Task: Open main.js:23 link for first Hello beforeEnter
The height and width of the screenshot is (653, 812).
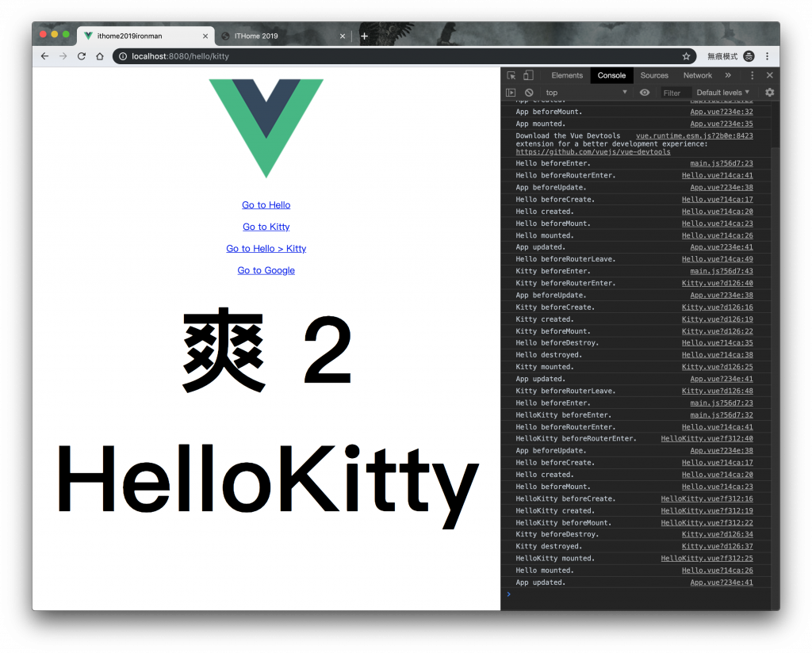Action: tap(722, 163)
